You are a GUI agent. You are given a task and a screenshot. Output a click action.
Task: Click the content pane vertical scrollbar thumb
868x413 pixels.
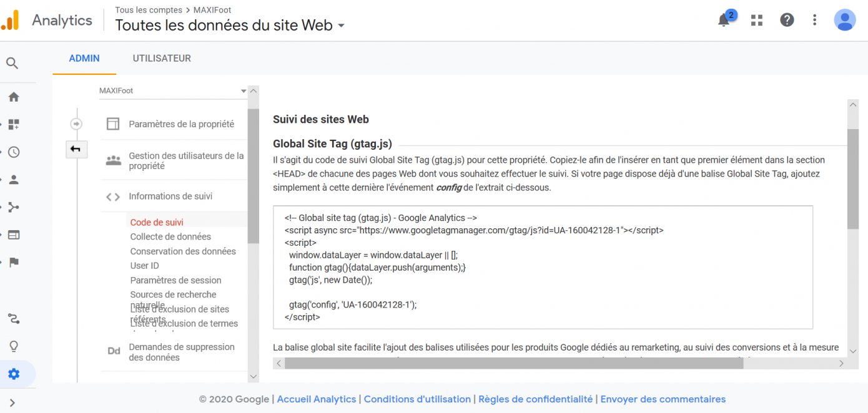[x=853, y=179]
